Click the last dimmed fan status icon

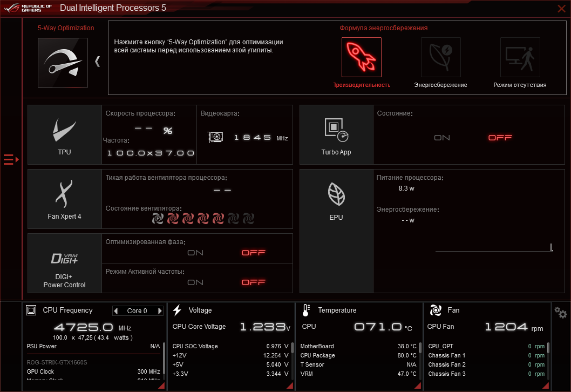pyautogui.click(x=248, y=219)
